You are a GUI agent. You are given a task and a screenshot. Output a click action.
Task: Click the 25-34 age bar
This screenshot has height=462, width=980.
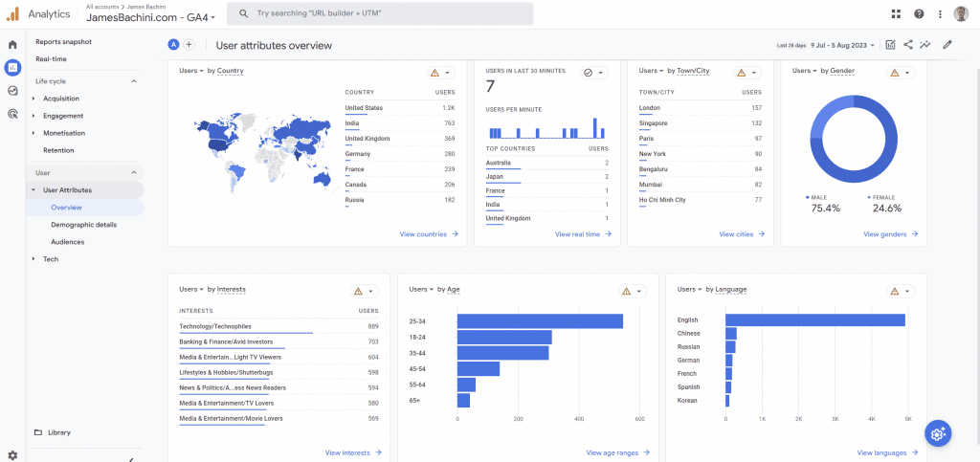pyautogui.click(x=540, y=321)
